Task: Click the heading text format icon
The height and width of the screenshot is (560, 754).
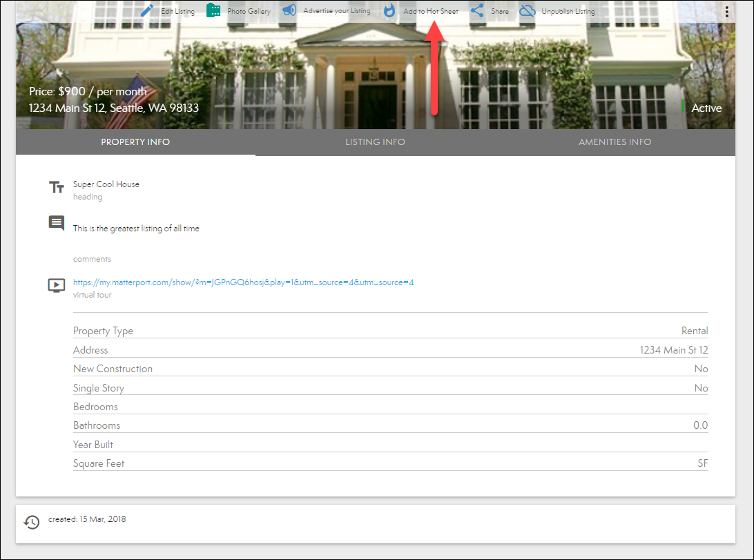Action: (57, 187)
